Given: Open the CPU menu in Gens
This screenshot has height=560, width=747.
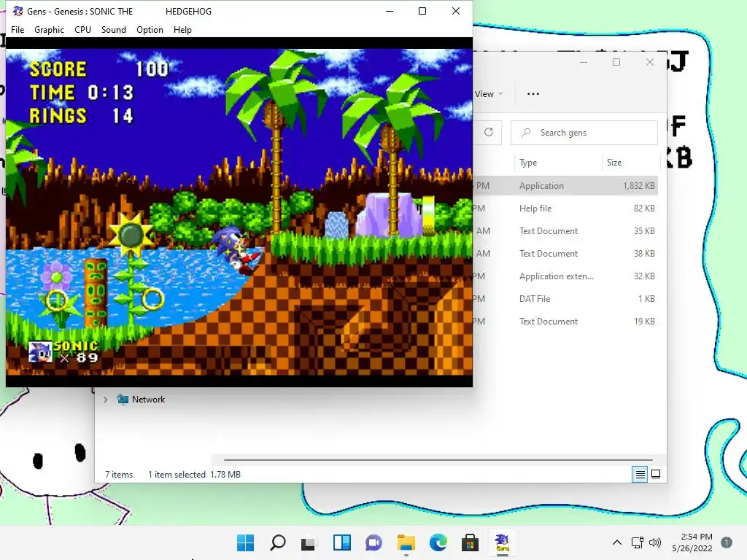Looking at the screenshot, I should 82,29.
